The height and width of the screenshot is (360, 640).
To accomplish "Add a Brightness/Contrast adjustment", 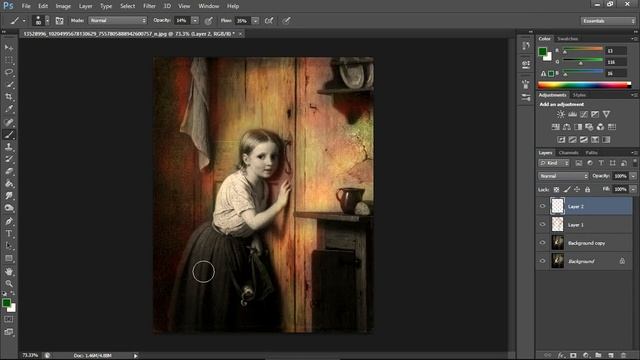I will click(x=561, y=114).
